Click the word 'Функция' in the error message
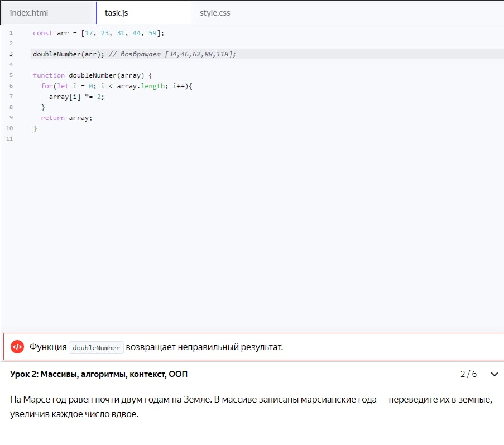 coord(48,347)
